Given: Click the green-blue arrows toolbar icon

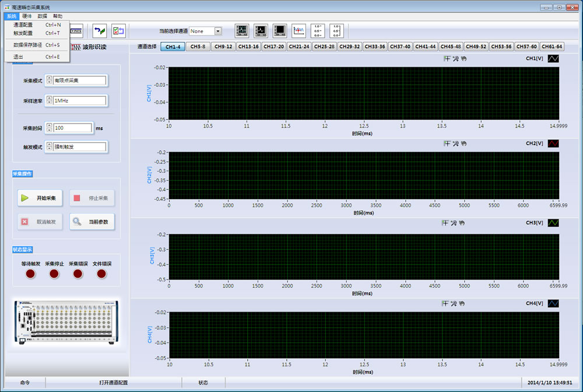Looking at the screenshot, I should 100,31.
